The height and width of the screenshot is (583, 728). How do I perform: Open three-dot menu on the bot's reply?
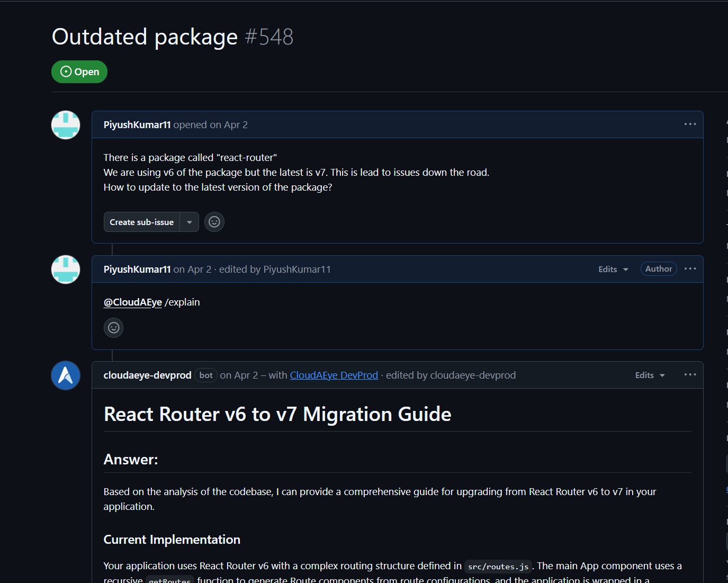(x=690, y=375)
